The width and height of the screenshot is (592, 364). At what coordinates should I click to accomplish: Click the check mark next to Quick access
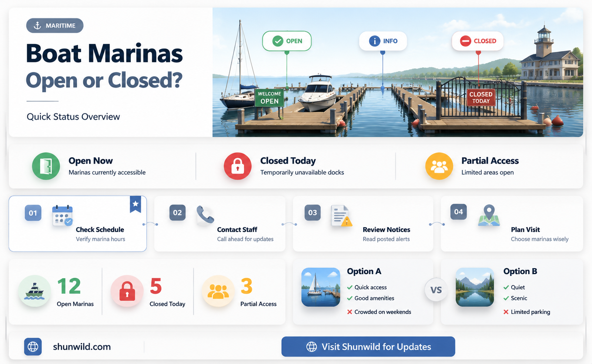pyautogui.click(x=349, y=287)
